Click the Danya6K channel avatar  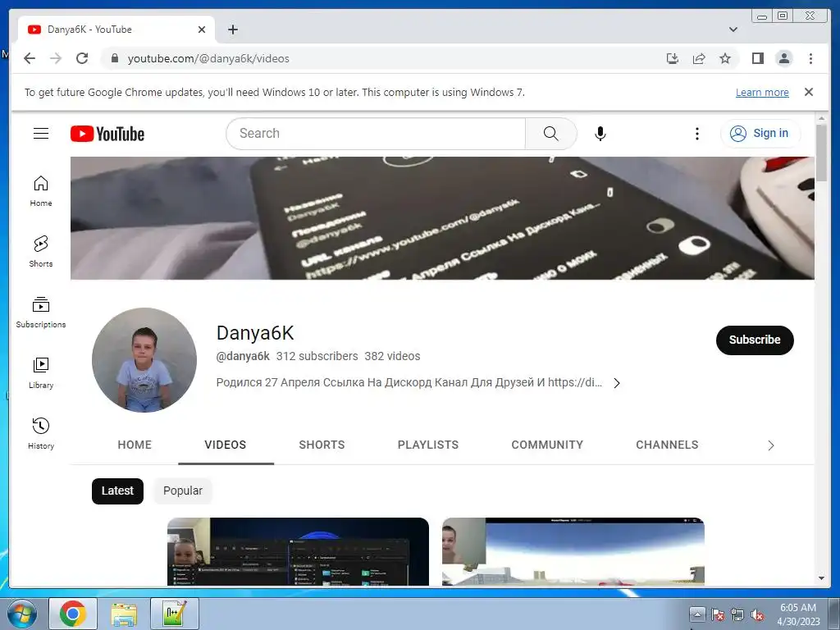[144, 359]
